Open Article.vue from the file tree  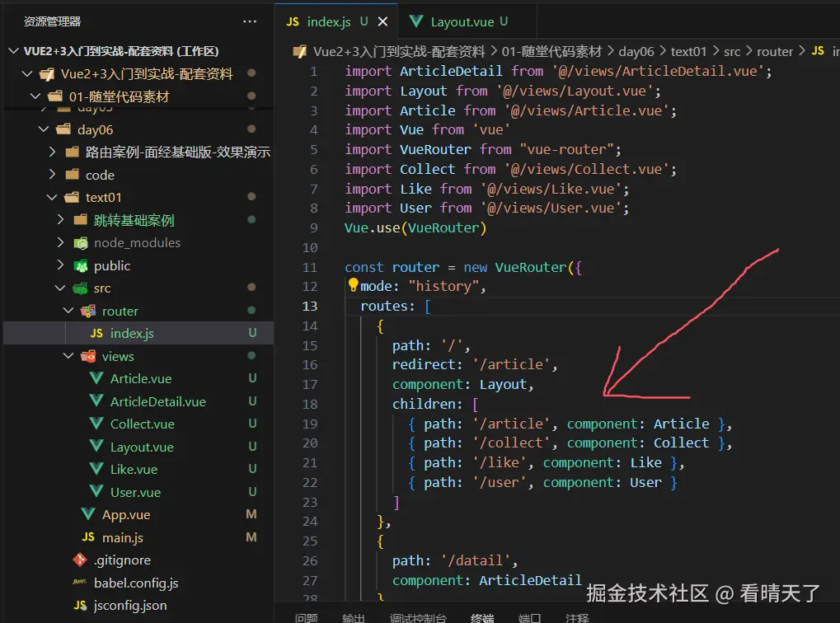pyautogui.click(x=141, y=379)
